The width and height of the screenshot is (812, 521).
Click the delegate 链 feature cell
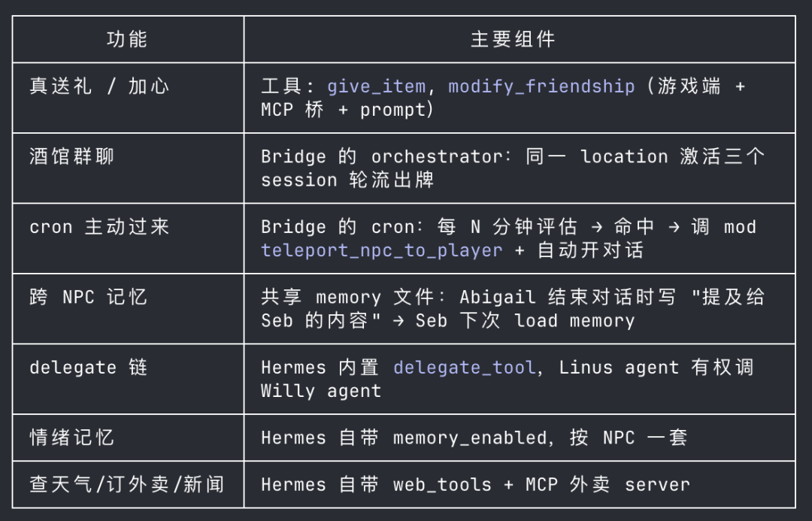pyautogui.click(x=88, y=368)
